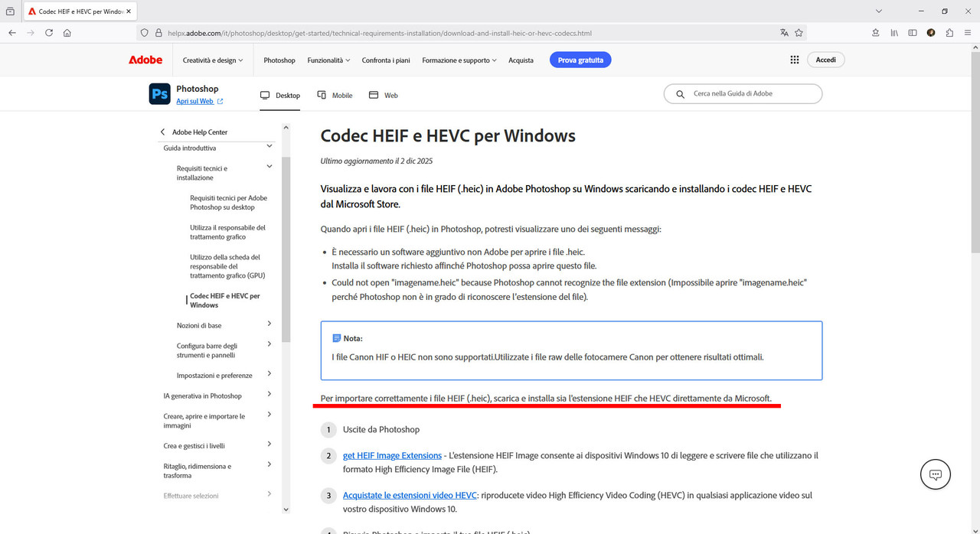Open the Apri sul Web link

[194, 101]
